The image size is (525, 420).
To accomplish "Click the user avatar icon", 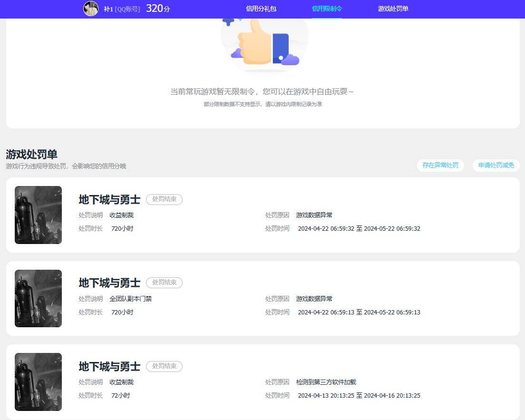I will click(x=90, y=9).
